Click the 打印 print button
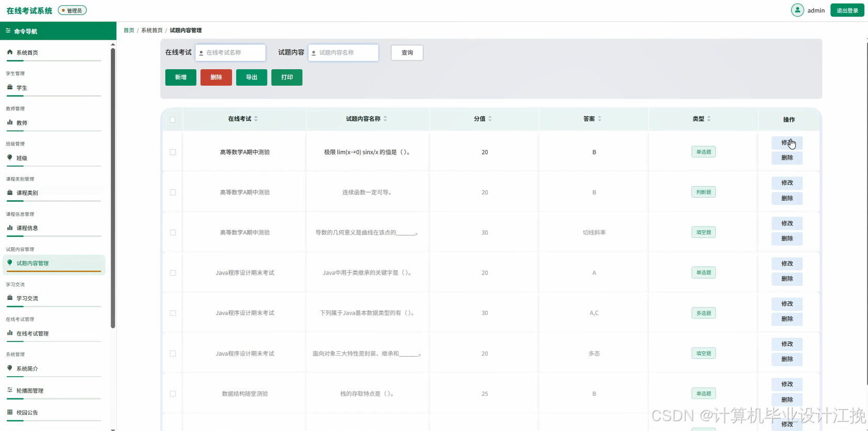 287,77
